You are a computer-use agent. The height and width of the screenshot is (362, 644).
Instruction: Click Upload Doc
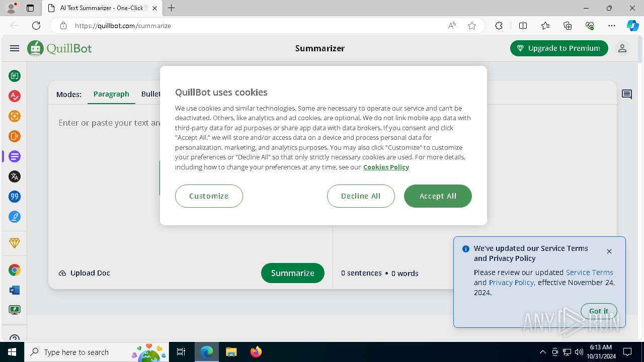85,273
